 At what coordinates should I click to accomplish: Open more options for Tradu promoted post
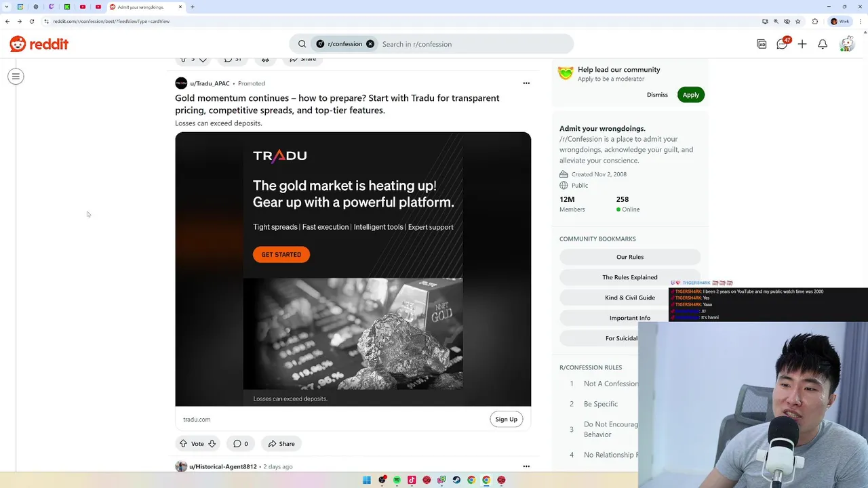pyautogui.click(x=526, y=83)
